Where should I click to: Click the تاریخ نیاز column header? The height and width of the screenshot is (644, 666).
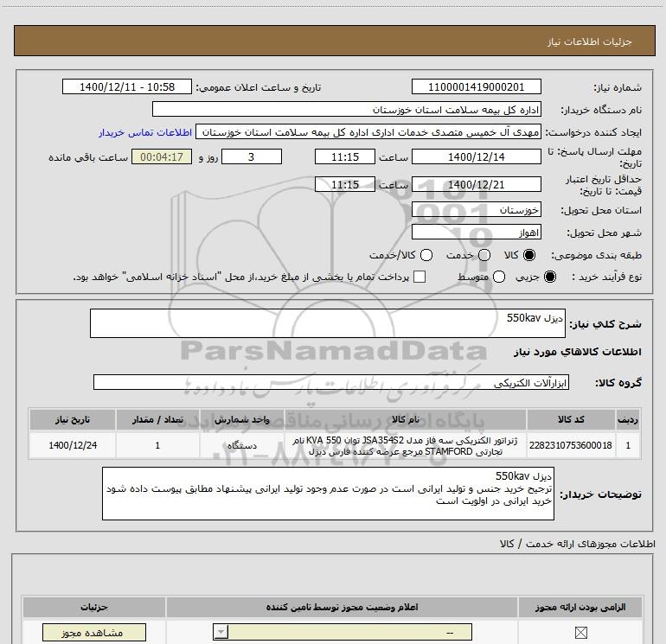point(72,420)
